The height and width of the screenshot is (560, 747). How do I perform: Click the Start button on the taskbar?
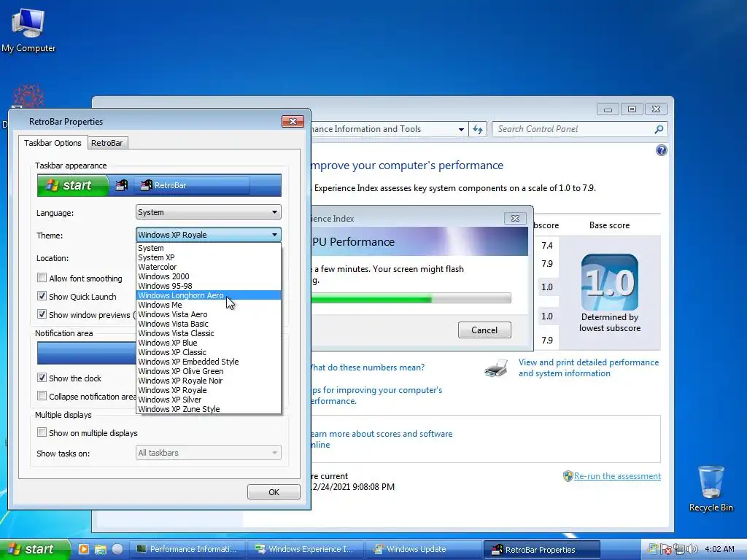pyautogui.click(x=34, y=549)
